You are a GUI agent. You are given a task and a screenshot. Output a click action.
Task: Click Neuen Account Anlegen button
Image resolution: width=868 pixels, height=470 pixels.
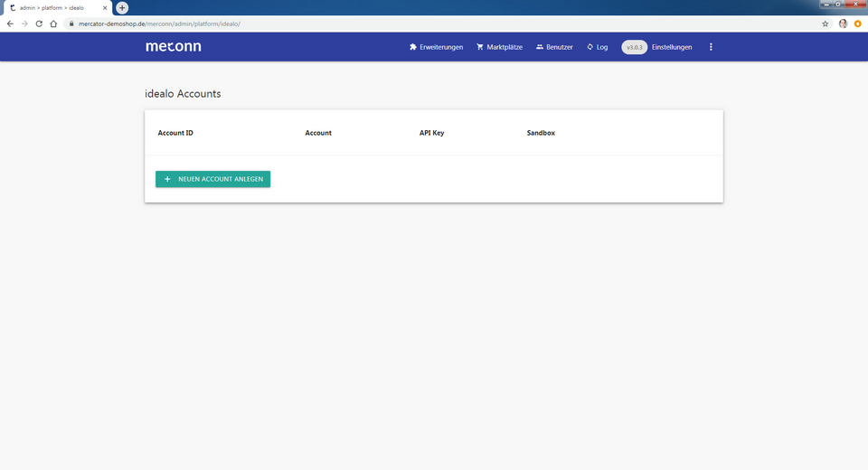pos(213,179)
